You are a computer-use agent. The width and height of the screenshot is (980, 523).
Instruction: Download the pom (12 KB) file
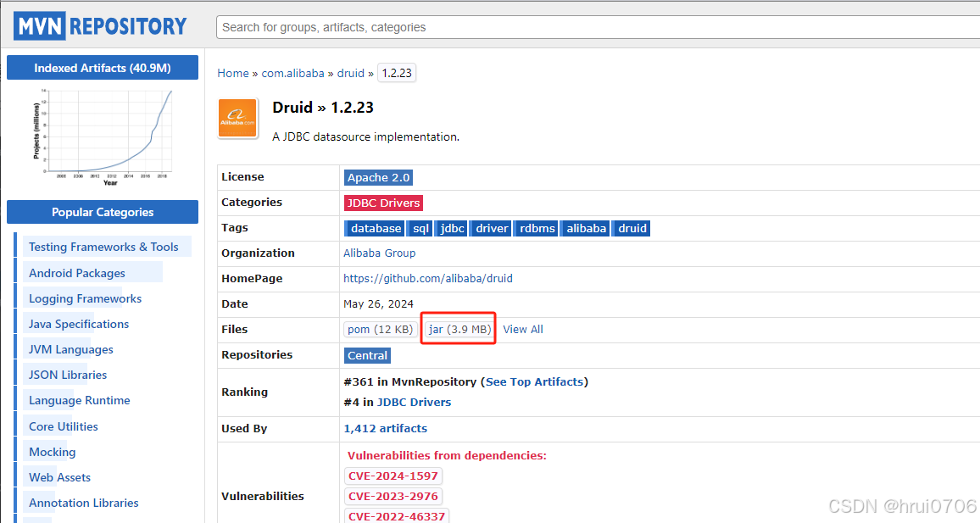[x=380, y=329]
